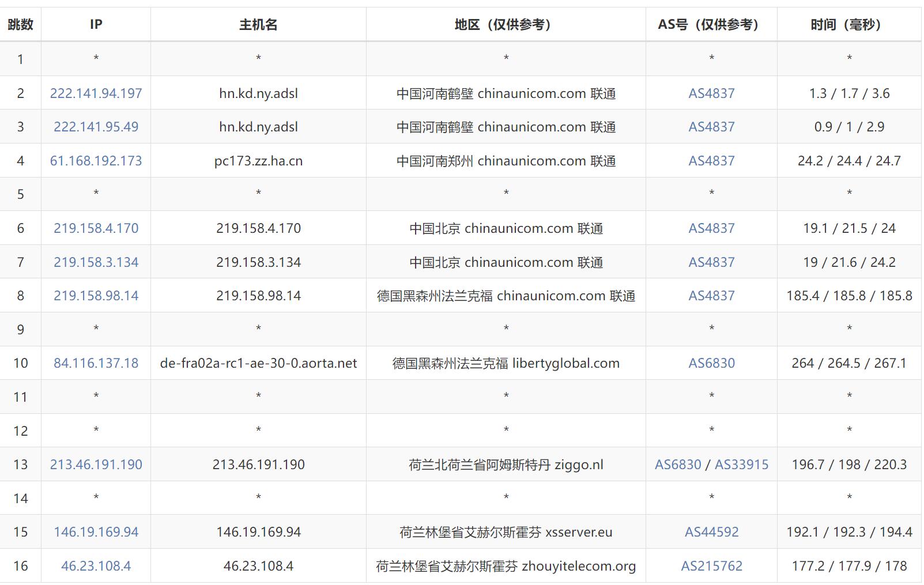Select hostname de-fra02a-rc1-ae-30-0.aorta.net

[x=258, y=363]
